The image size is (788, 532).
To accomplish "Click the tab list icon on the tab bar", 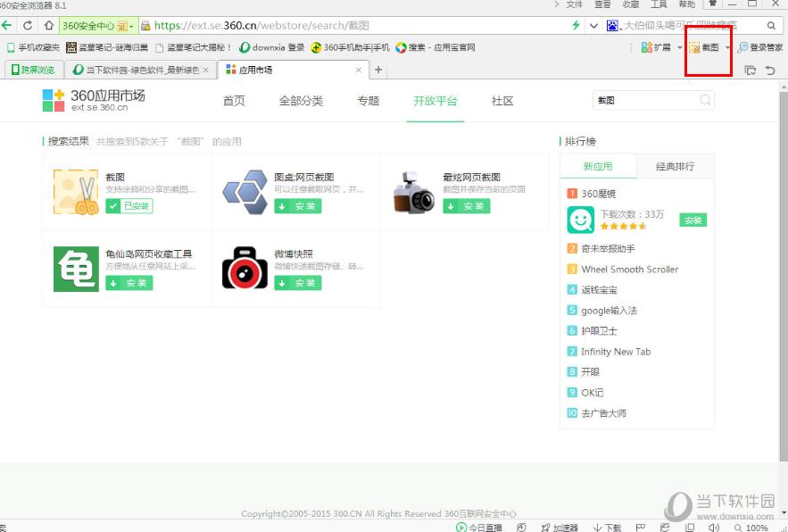I will 750,71.
